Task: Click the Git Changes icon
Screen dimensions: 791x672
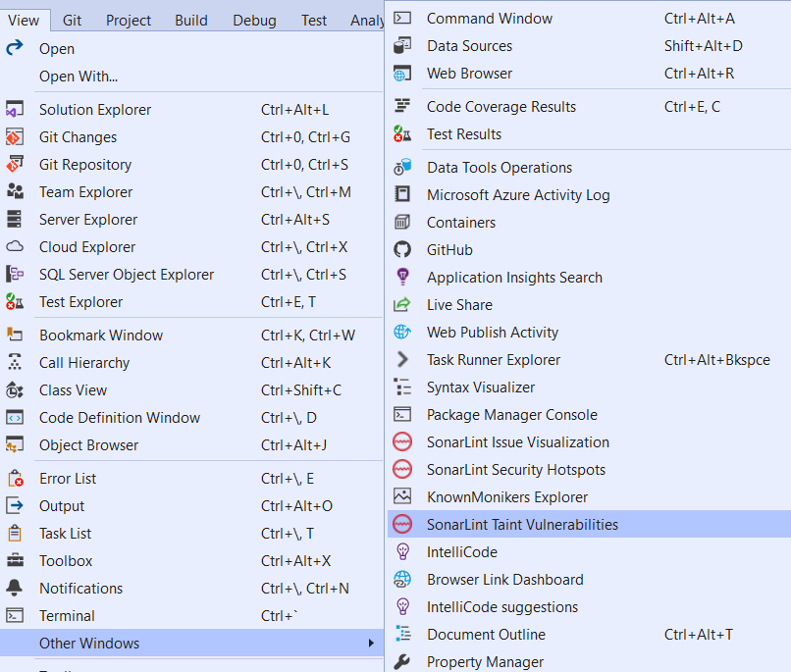Action: [14, 136]
